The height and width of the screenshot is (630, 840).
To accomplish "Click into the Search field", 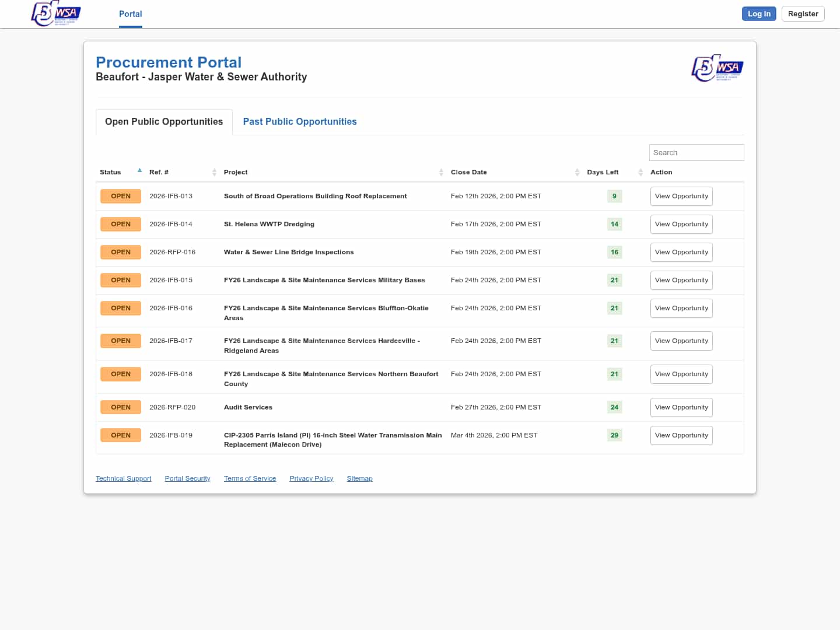I will pos(696,152).
